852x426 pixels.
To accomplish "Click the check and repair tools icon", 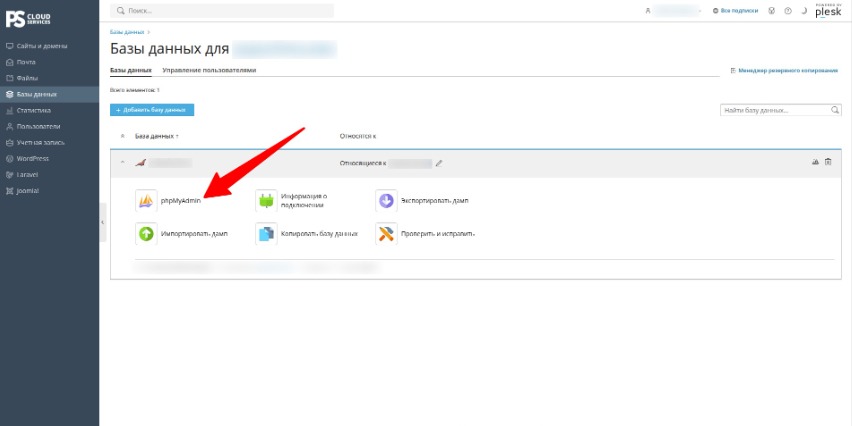I will tap(386, 234).
